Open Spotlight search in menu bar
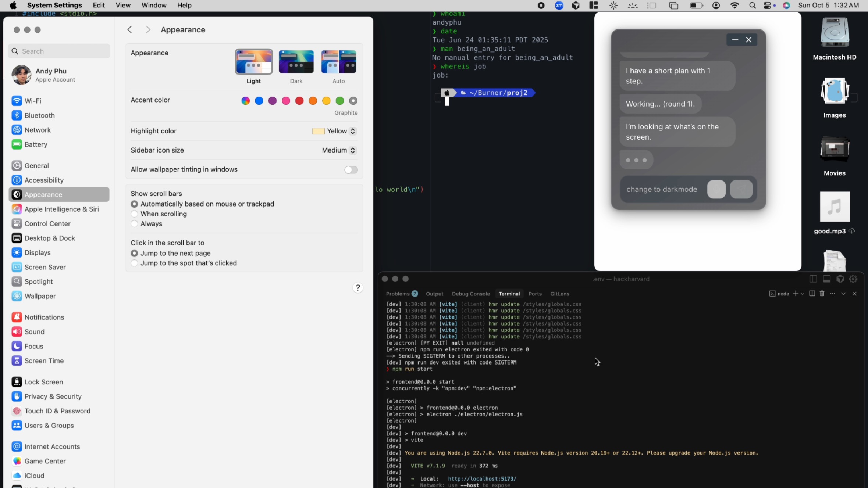Image resolution: width=868 pixels, height=488 pixels. point(752,6)
